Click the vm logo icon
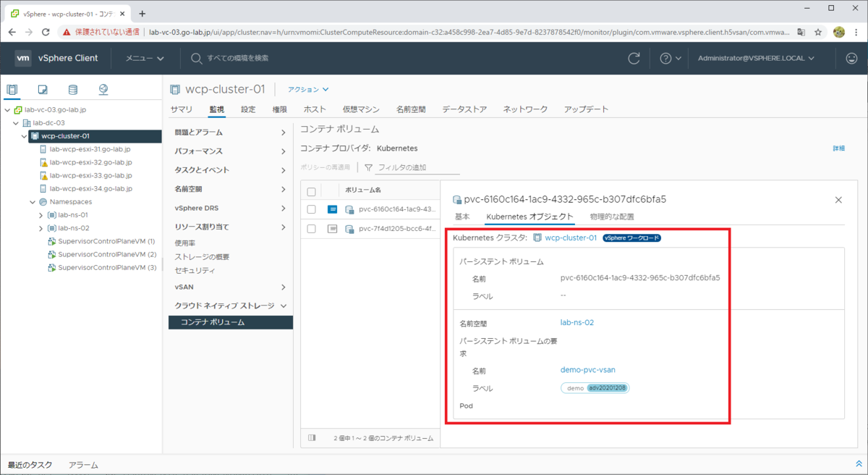The image size is (868, 475). click(23, 58)
